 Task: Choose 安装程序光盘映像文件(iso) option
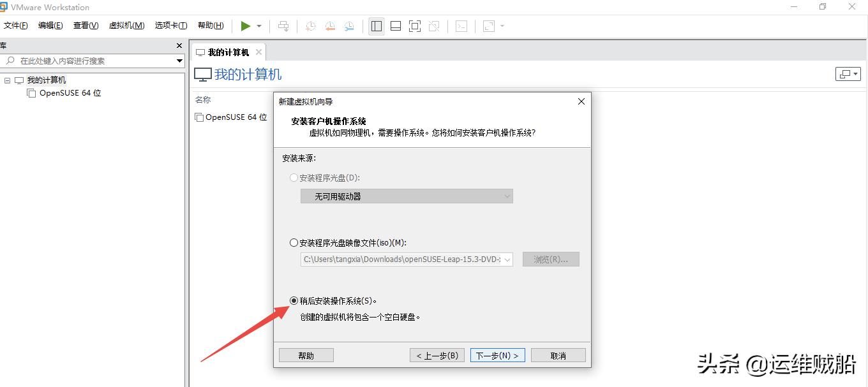click(x=293, y=242)
